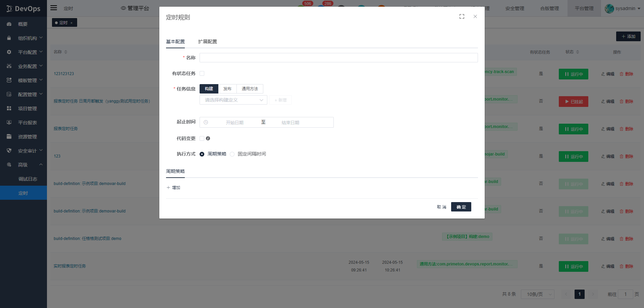Open the 10条/页 page size dropdown
The image size is (644, 308).
(537, 294)
